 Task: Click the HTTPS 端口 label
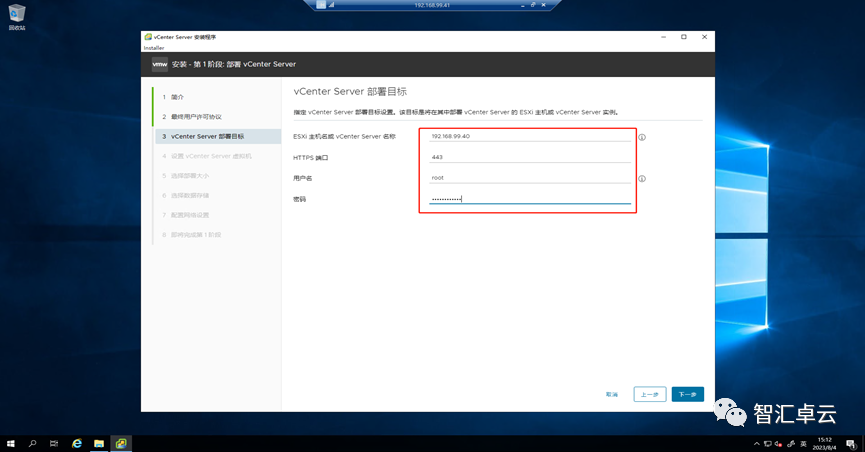click(x=311, y=158)
